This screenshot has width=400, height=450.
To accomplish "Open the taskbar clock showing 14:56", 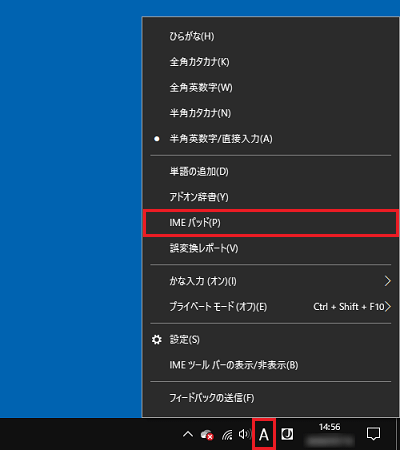I will pos(329,434).
